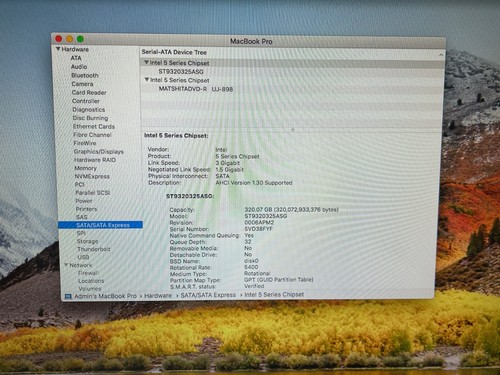Select Locations under Network

point(91,281)
